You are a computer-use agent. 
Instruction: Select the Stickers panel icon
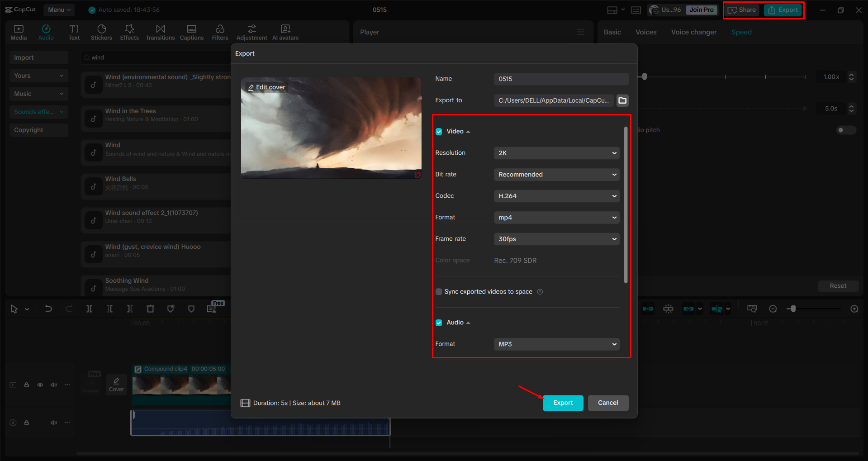click(x=101, y=32)
